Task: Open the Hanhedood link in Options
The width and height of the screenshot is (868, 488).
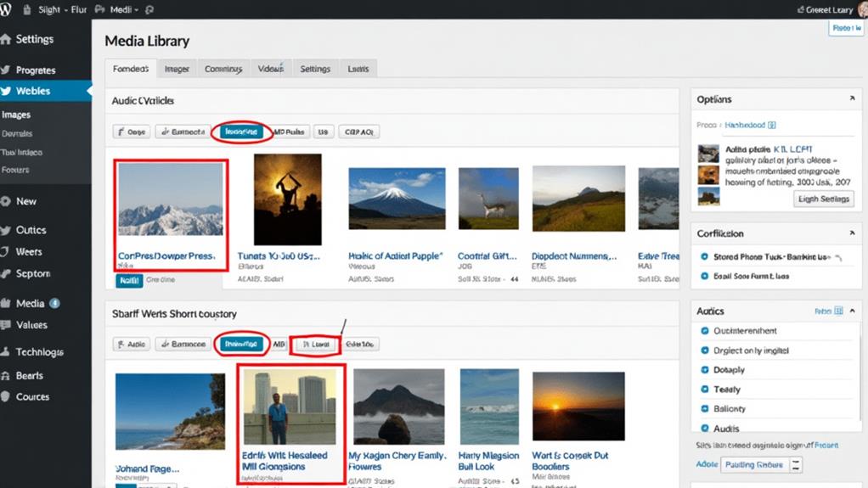Action: (x=745, y=125)
